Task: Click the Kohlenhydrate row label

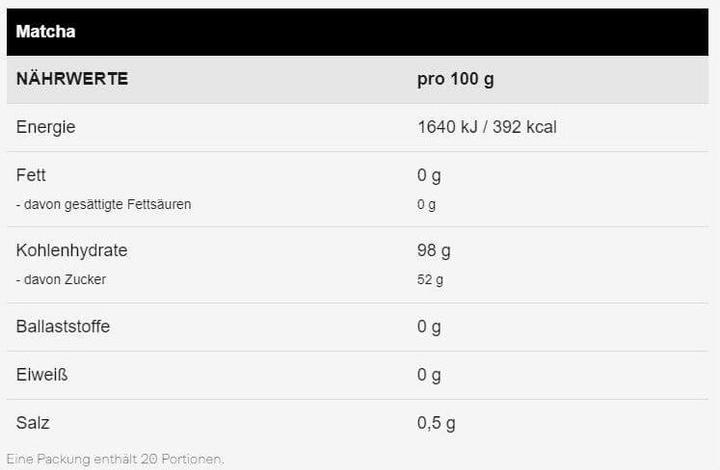Action: click(72, 250)
